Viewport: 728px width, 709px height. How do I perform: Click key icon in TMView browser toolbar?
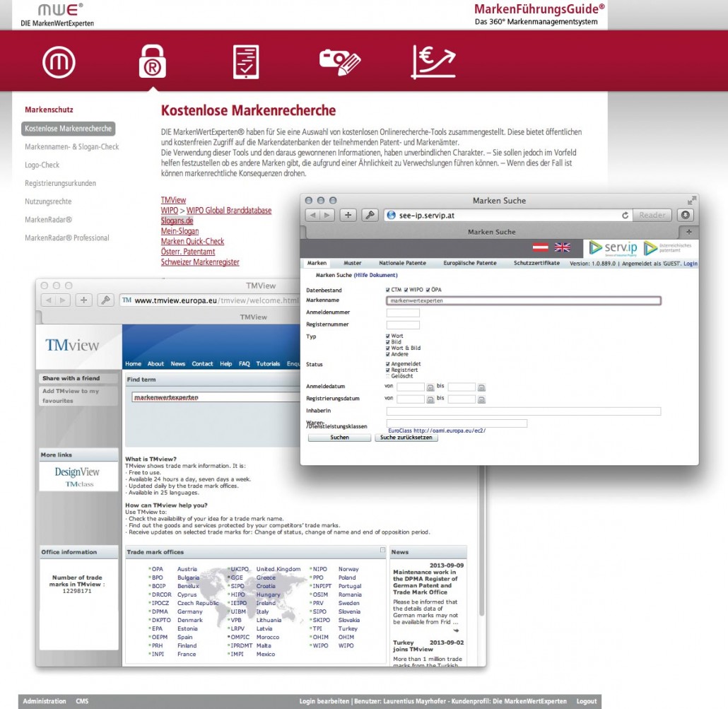[x=106, y=300]
